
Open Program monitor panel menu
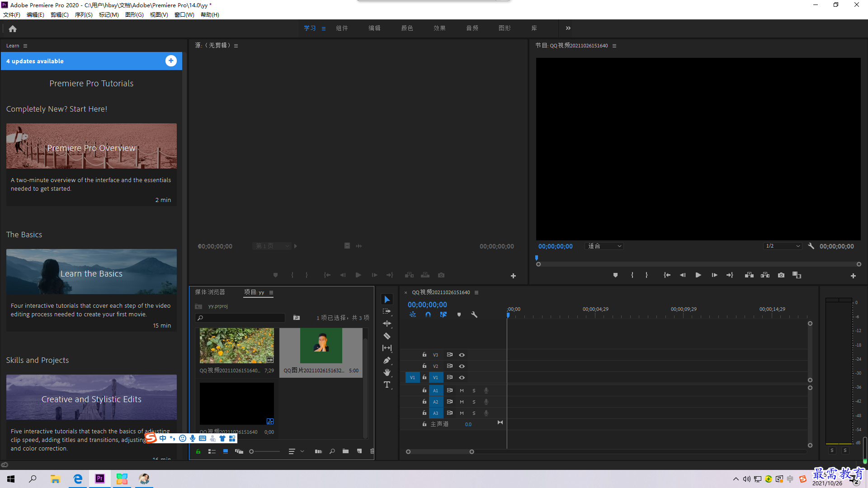click(x=614, y=46)
